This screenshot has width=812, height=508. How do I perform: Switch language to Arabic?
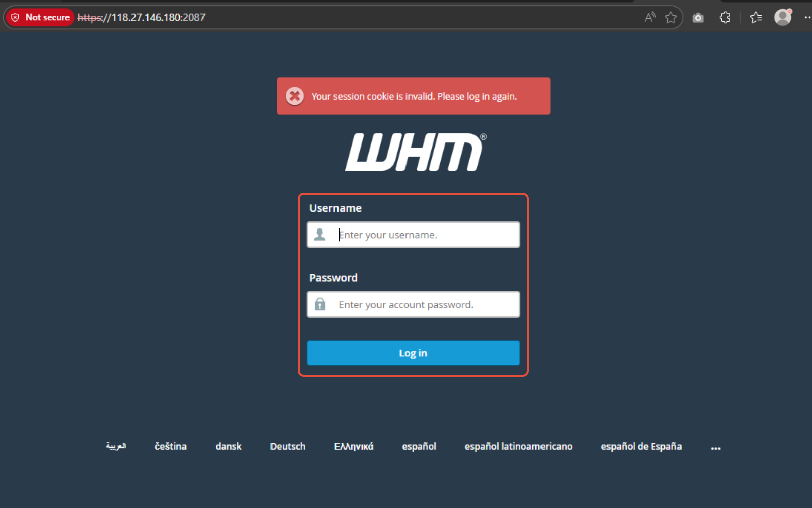point(116,446)
